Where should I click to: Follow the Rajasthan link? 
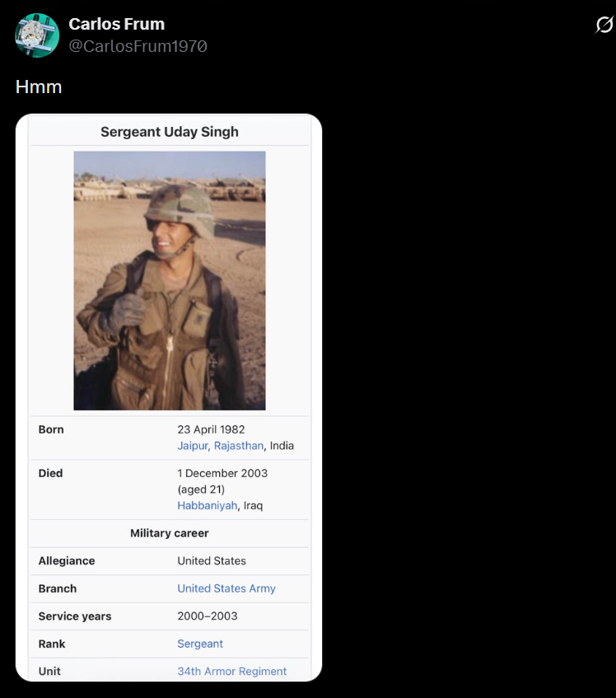tap(239, 446)
